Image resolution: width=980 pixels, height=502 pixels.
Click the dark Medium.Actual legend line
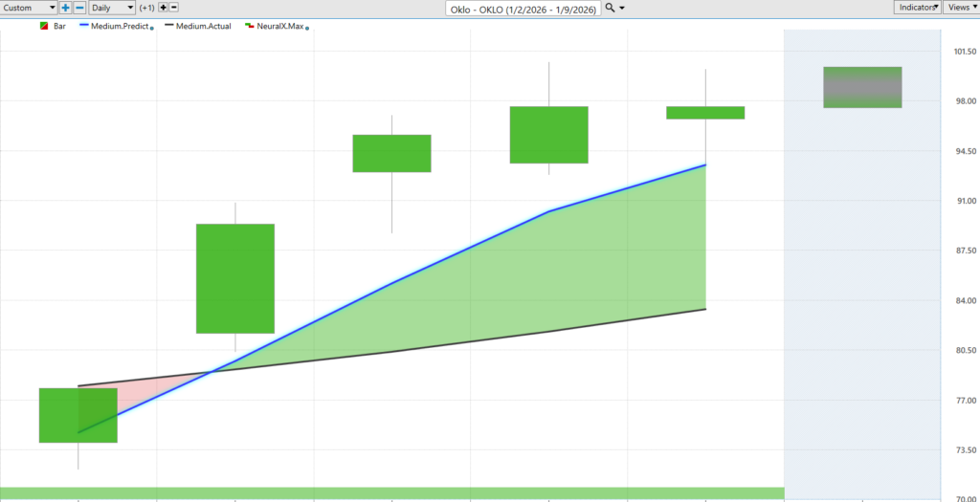pyautogui.click(x=169, y=26)
